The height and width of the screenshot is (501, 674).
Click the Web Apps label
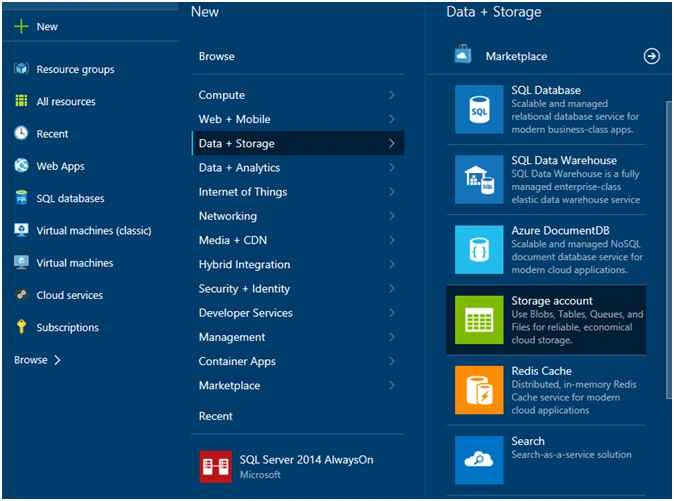(x=61, y=166)
